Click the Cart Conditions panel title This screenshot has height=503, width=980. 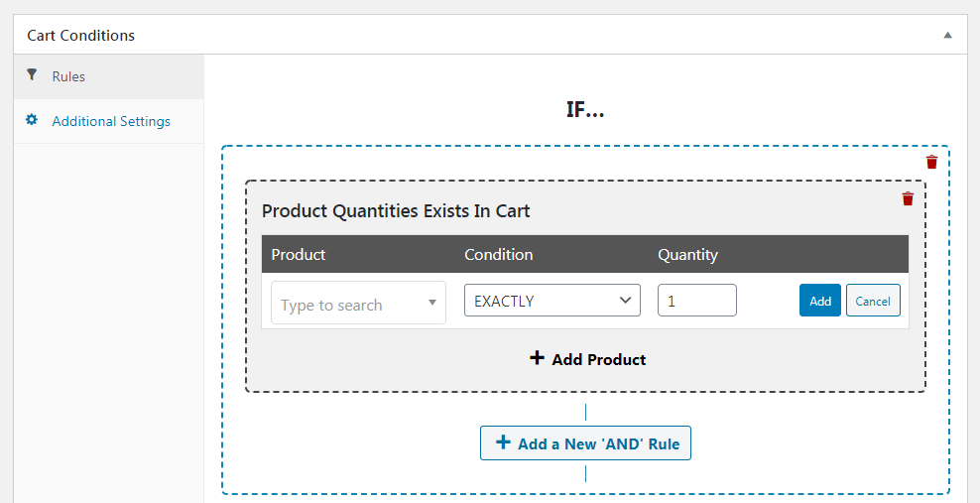[80, 36]
